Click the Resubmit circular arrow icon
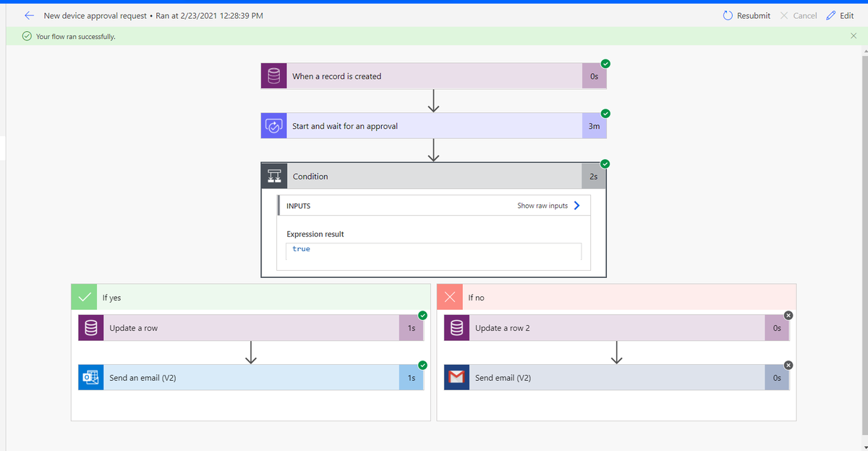The image size is (868, 451). pos(728,15)
